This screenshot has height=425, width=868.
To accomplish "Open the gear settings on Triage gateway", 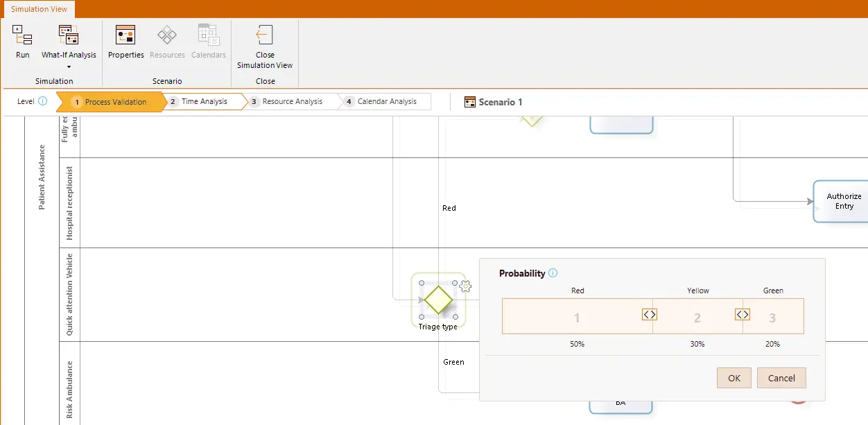I will 466,286.
